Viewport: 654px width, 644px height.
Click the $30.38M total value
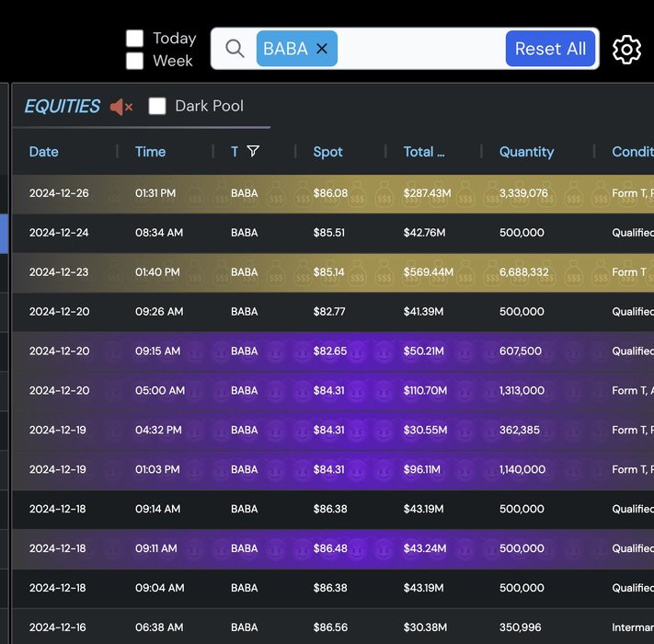(425, 627)
